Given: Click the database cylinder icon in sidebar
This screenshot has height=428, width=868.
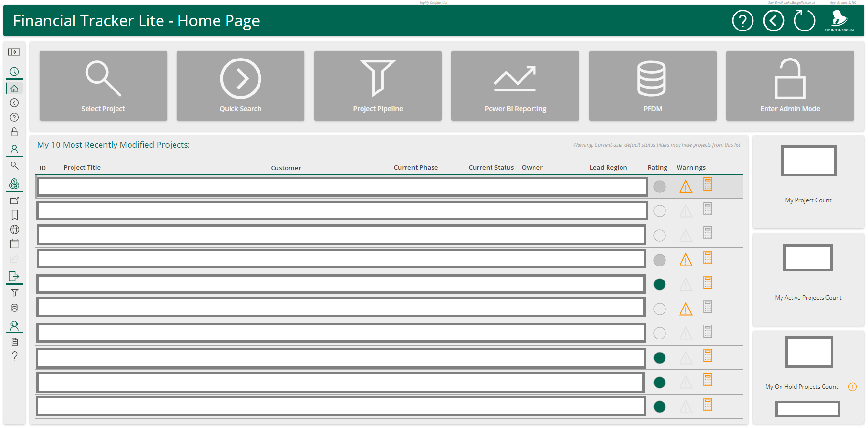Looking at the screenshot, I should pyautogui.click(x=14, y=308).
